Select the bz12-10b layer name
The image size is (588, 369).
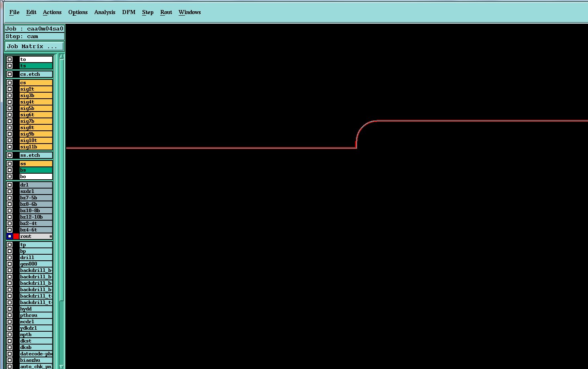(36, 217)
